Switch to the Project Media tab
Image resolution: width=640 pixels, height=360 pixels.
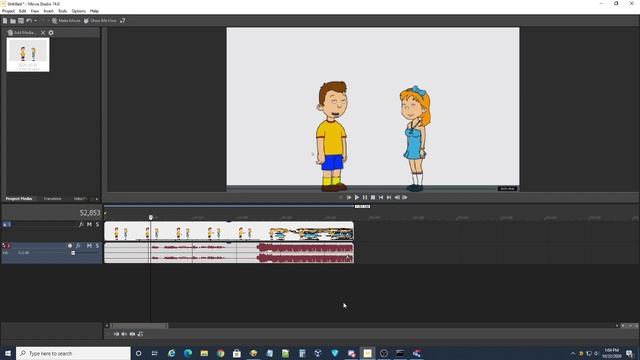[19, 199]
